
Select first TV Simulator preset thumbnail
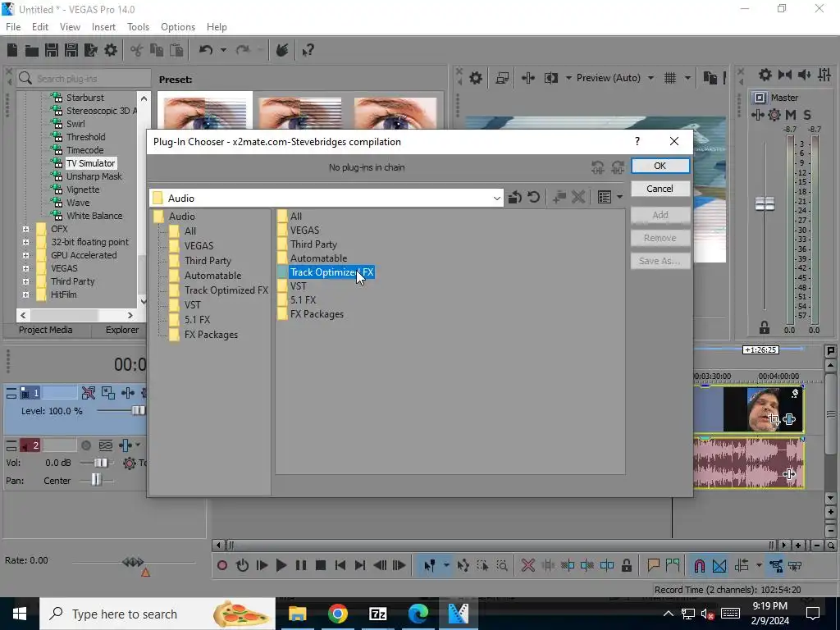pyautogui.click(x=205, y=111)
